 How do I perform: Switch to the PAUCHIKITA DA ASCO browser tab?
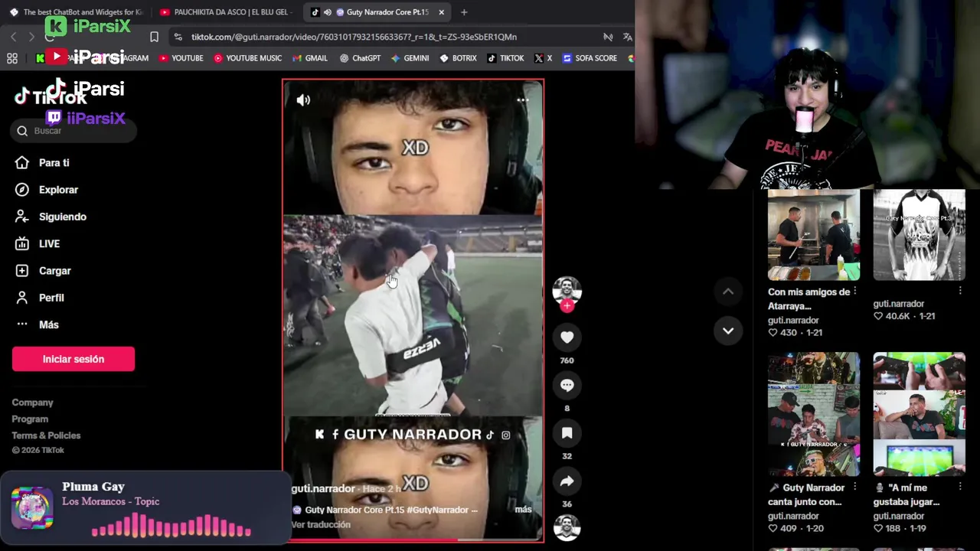point(226,12)
